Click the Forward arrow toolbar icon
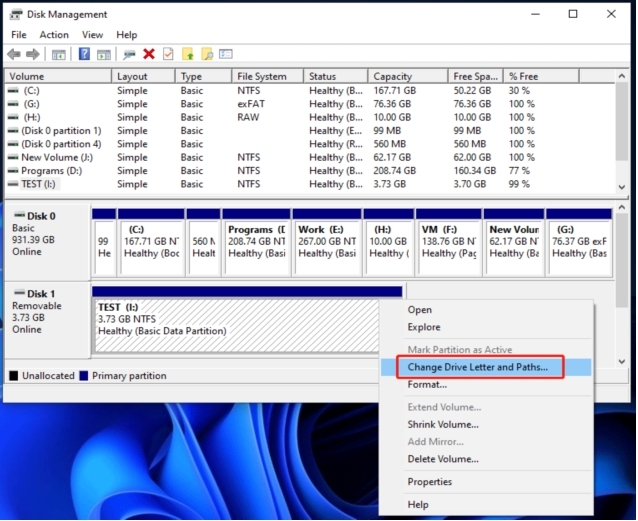Screen dimensions: 638x521 [x=33, y=54]
